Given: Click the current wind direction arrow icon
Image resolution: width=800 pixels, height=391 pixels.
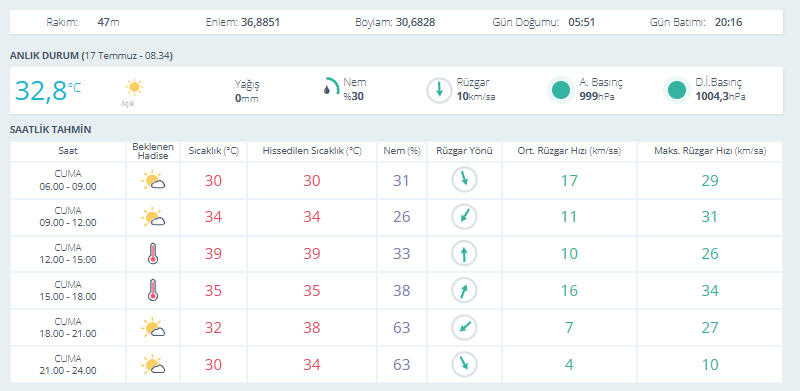Looking at the screenshot, I should [x=439, y=90].
